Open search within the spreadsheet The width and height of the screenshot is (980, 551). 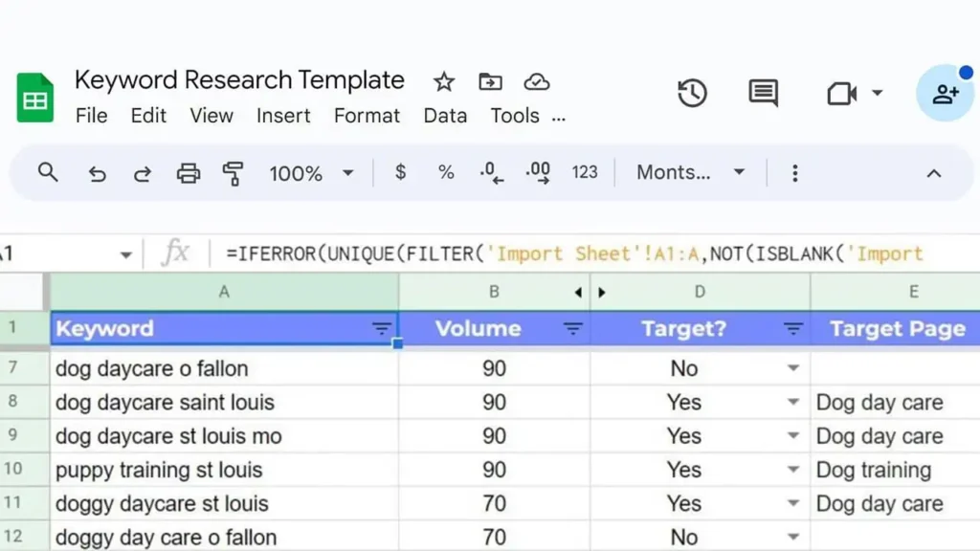(x=48, y=173)
